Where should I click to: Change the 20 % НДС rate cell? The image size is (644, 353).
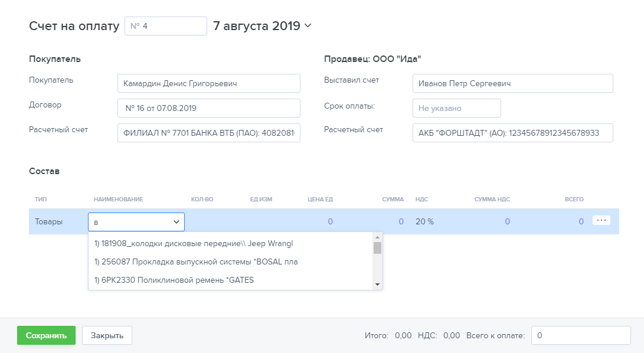[424, 221]
